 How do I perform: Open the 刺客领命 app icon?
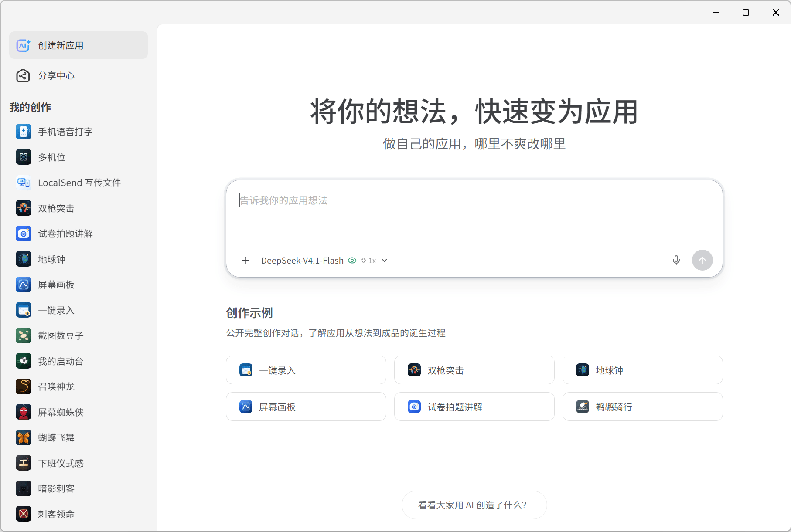tap(24, 514)
